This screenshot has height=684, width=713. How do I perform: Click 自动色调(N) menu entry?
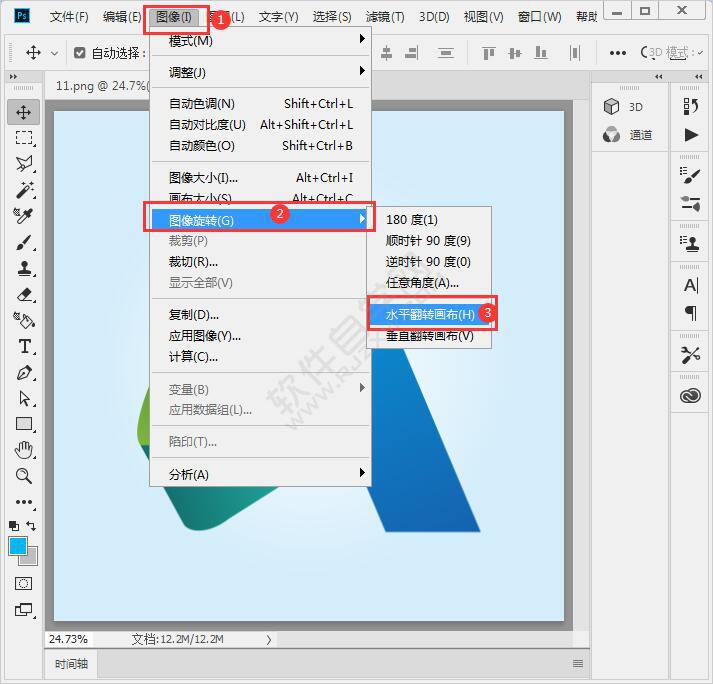pos(261,104)
